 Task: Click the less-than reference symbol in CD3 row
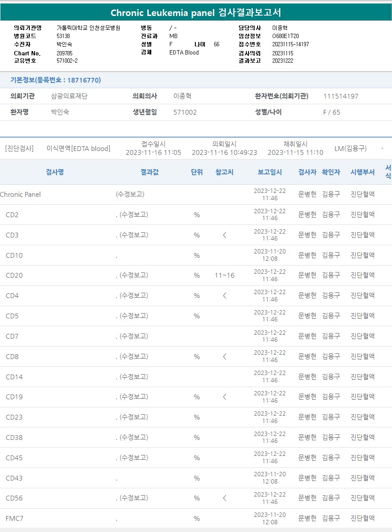[224, 235]
